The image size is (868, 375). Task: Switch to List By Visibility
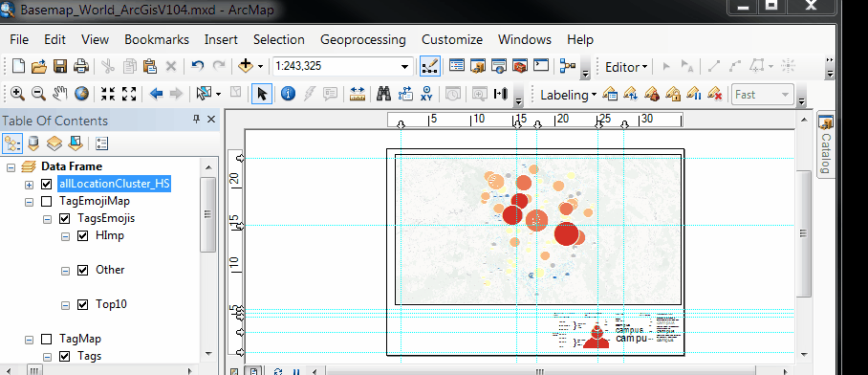(54, 144)
